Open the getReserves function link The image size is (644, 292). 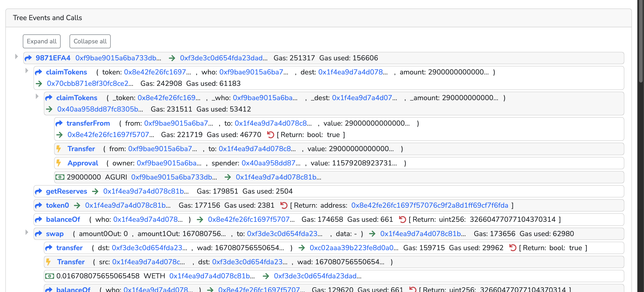(x=66, y=191)
